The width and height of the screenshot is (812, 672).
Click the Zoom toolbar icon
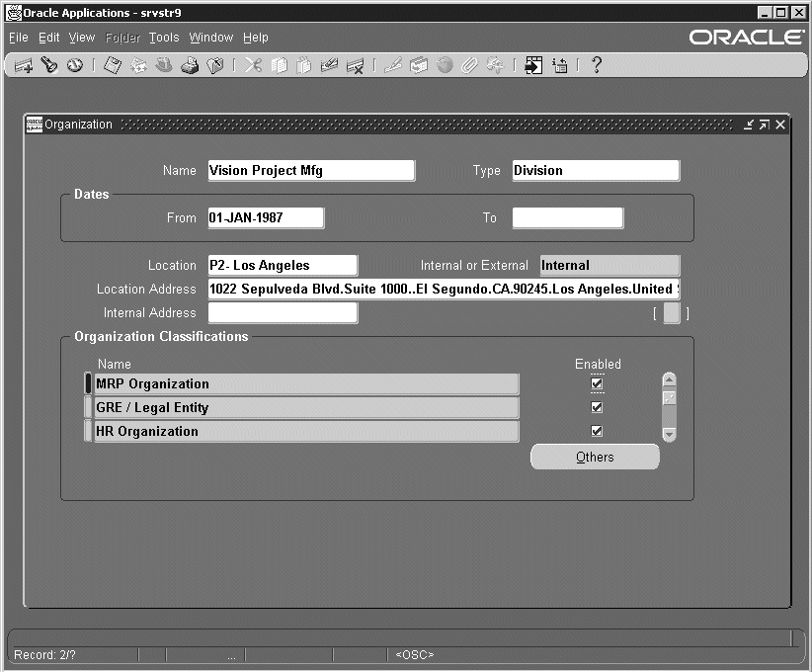[x=419, y=66]
